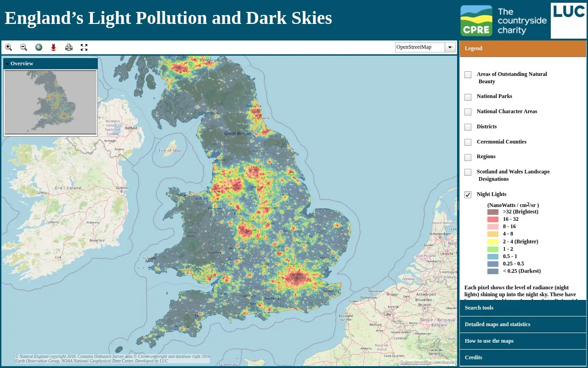Expand Detailed maps and statistics section
This screenshot has width=588, height=368.
point(523,324)
